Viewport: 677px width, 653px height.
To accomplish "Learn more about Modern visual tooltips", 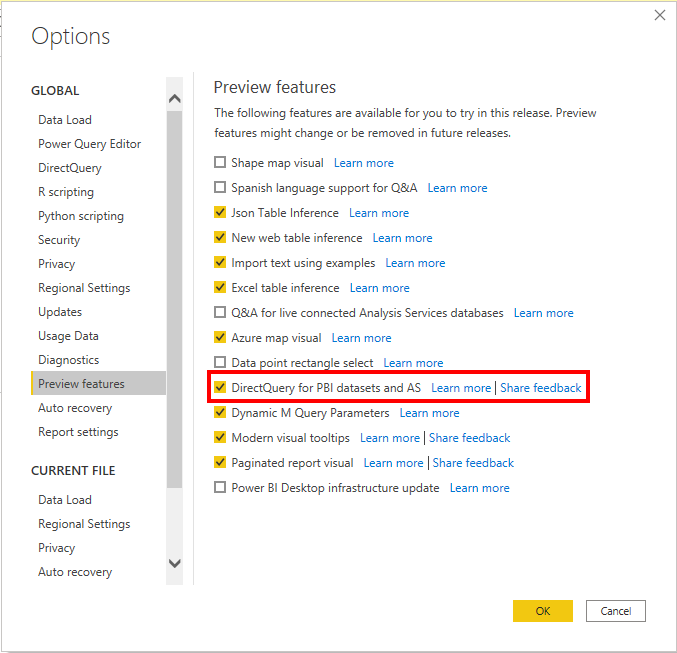I will [x=390, y=438].
